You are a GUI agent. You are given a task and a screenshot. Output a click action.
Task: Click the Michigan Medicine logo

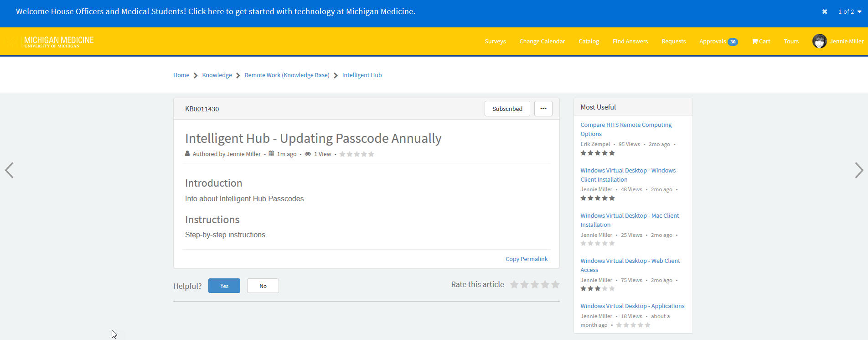[58, 42]
